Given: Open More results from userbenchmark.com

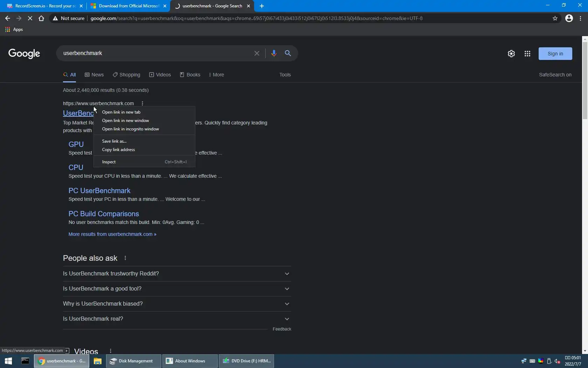Looking at the screenshot, I should coord(112,234).
